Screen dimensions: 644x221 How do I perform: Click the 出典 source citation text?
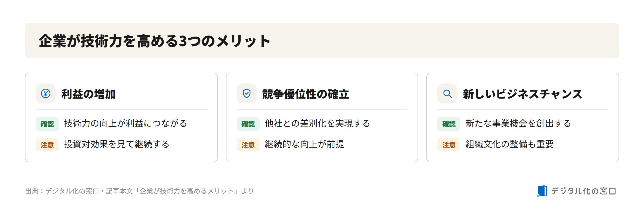[139, 191]
